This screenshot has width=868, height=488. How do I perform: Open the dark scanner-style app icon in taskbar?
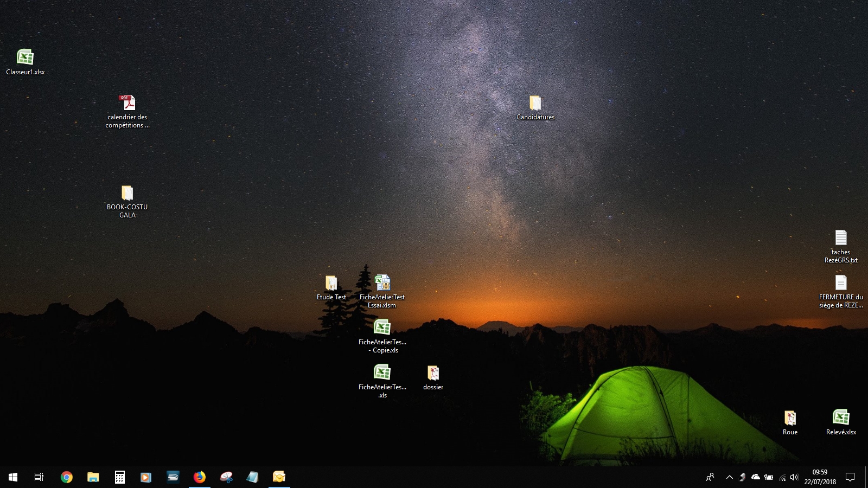pos(173,477)
